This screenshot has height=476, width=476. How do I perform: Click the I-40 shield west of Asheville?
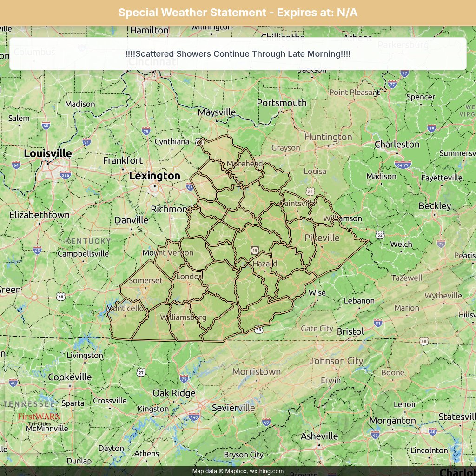click(x=266, y=422)
